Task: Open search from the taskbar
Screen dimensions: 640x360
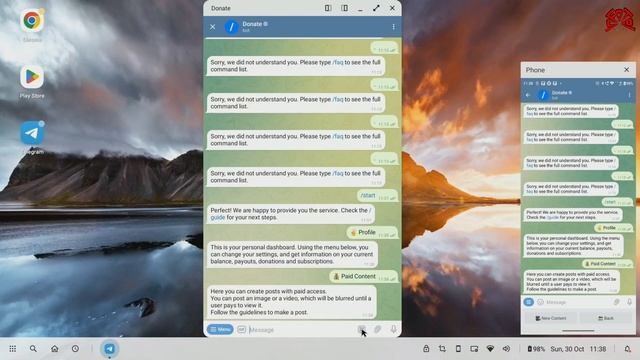Action: pyautogui.click(x=33, y=349)
